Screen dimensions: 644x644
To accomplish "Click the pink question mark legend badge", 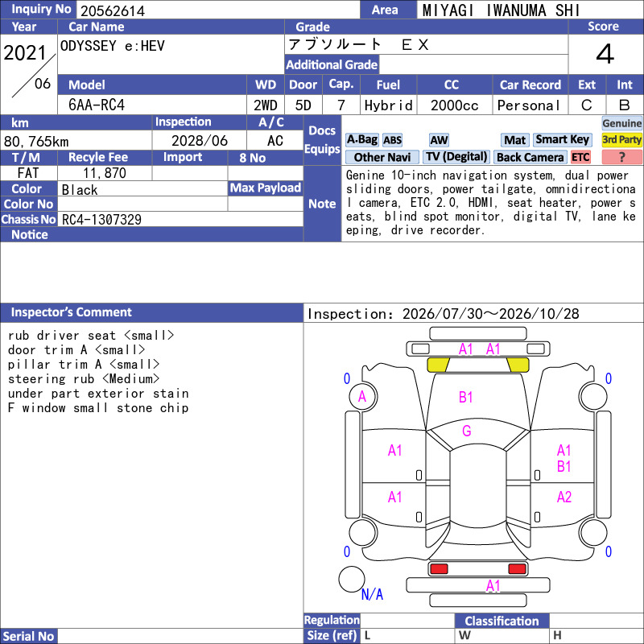I will pyautogui.click(x=621, y=157).
